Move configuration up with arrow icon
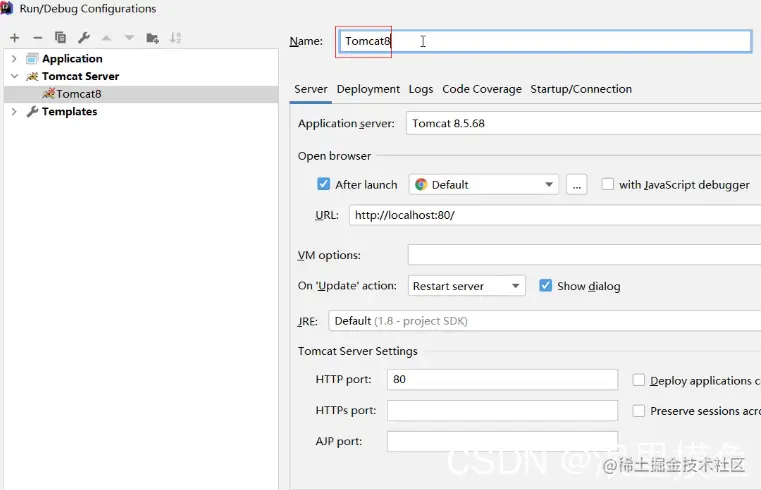761x490 pixels. click(106, 38)
